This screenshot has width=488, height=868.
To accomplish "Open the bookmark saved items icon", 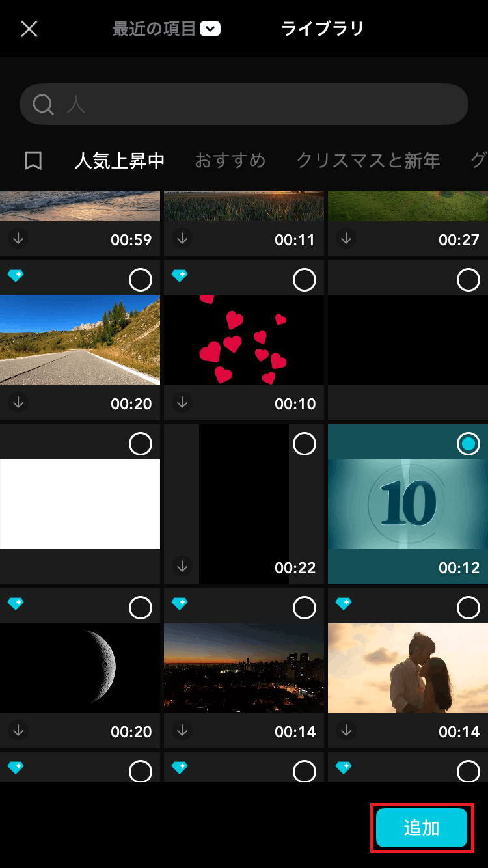I will (x=33, y=161).
